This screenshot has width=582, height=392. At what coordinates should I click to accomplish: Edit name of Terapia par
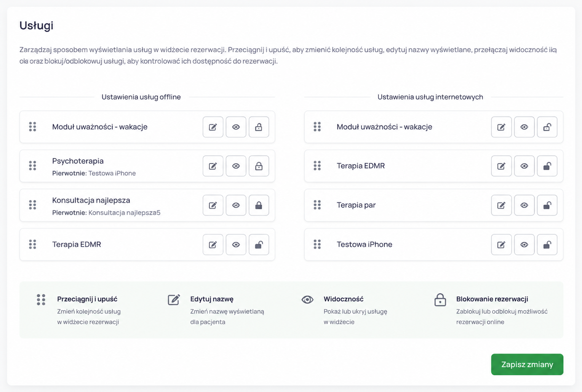click(501, 205)
